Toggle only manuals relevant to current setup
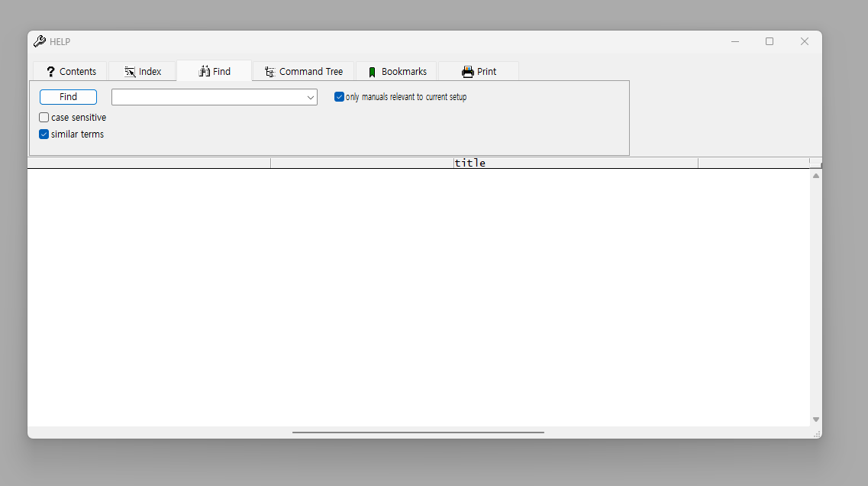Viewport: 868px width, 486px height. tap(340, 97)
